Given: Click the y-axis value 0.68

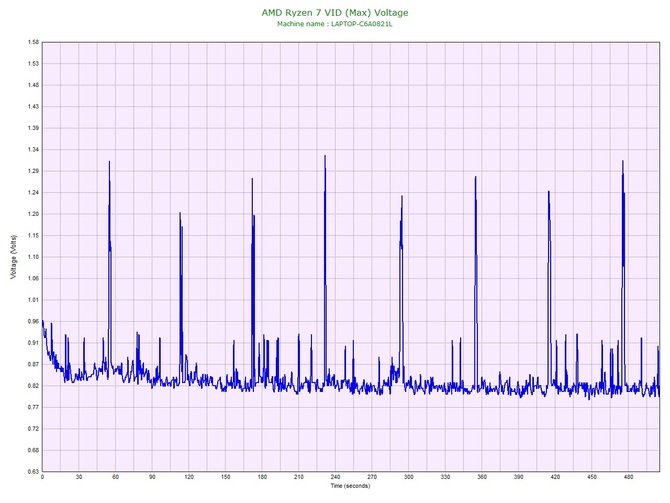Looking at the screenshot, I should (33, 450).
